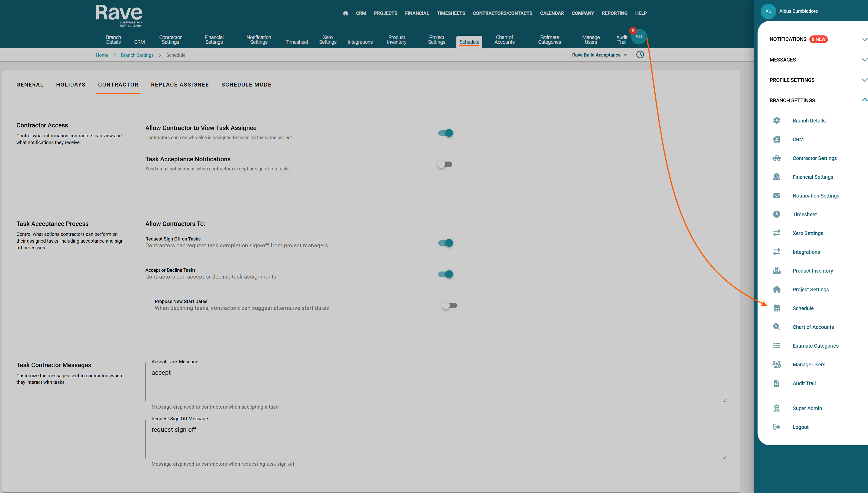
Task: Follow the Branch Settings breadcrumb link
Action: (137, 55)
